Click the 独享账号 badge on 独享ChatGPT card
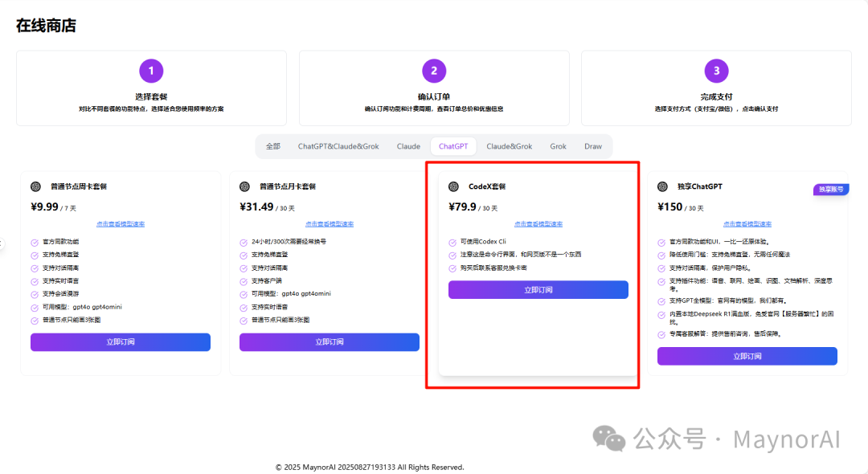868x474 pixels. (831, 189)
